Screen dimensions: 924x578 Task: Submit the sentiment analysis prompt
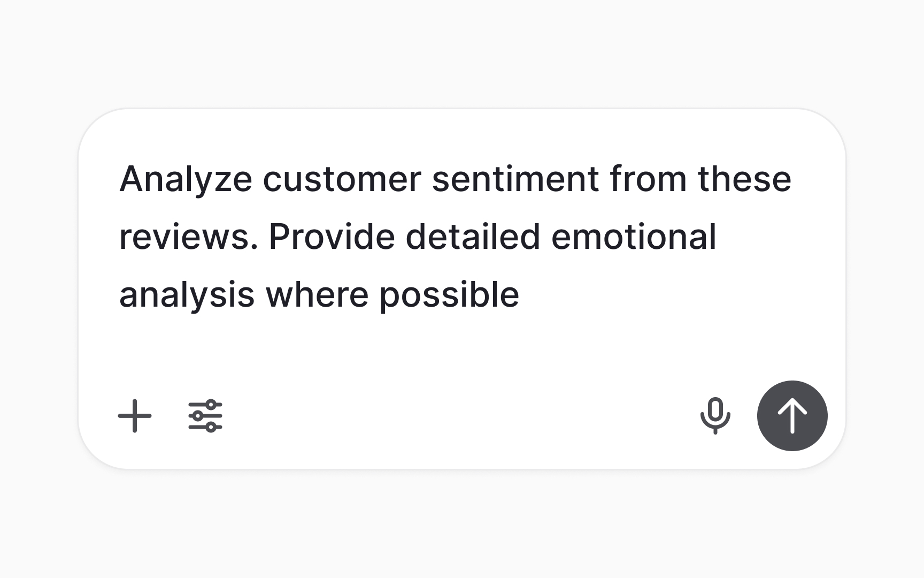click(x=791, y=416)
